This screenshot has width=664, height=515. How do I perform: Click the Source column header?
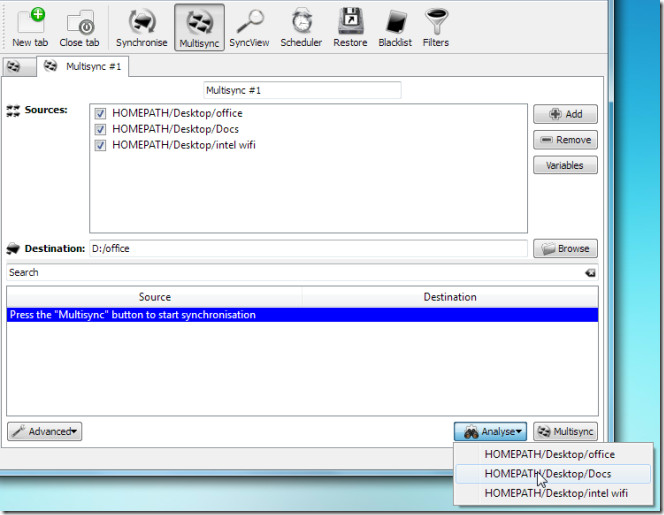(x=155, y=297)
